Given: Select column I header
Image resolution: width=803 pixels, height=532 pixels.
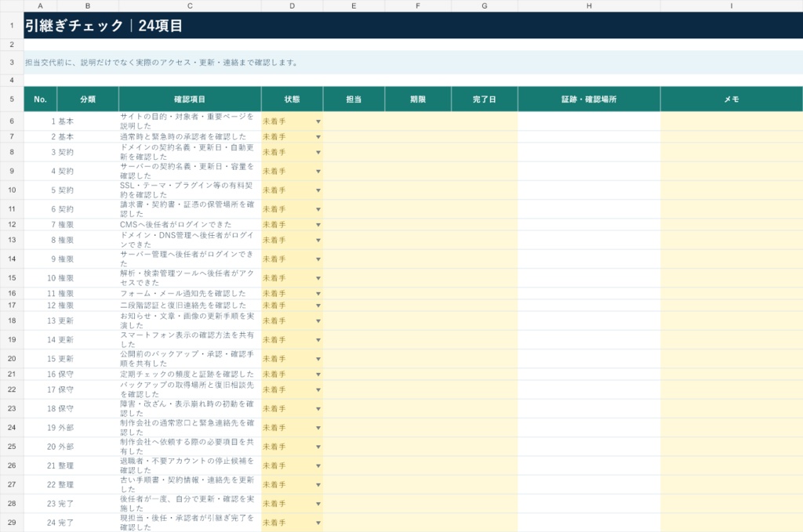Looking at the screenshot, I should pyautogui.click(x=732, y=5).
